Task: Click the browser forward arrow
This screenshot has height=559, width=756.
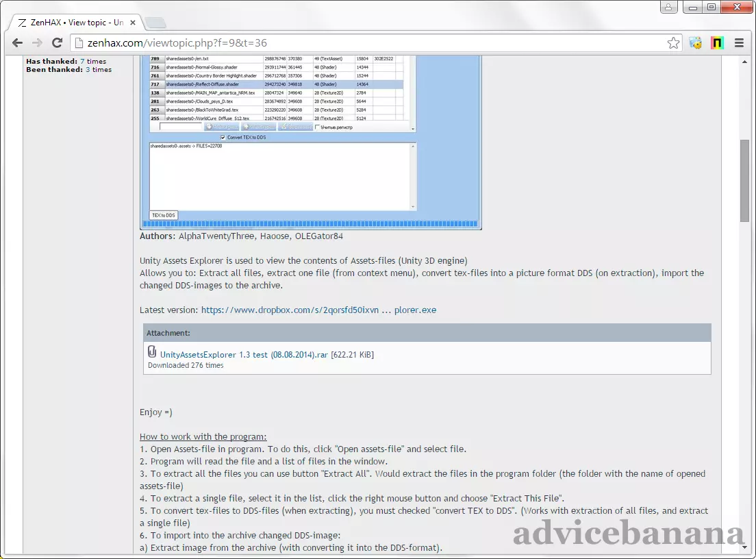Action: coord(37,43)
